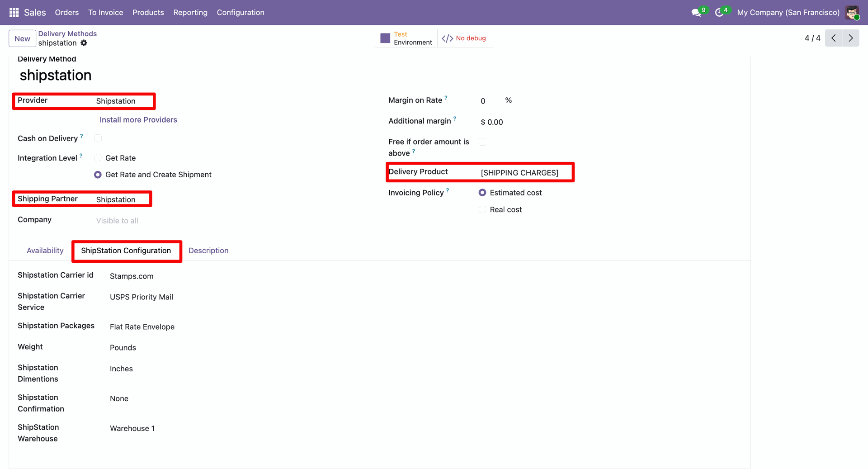
Task: Open the Integration Level help tooltip
Action: point(81,156)
